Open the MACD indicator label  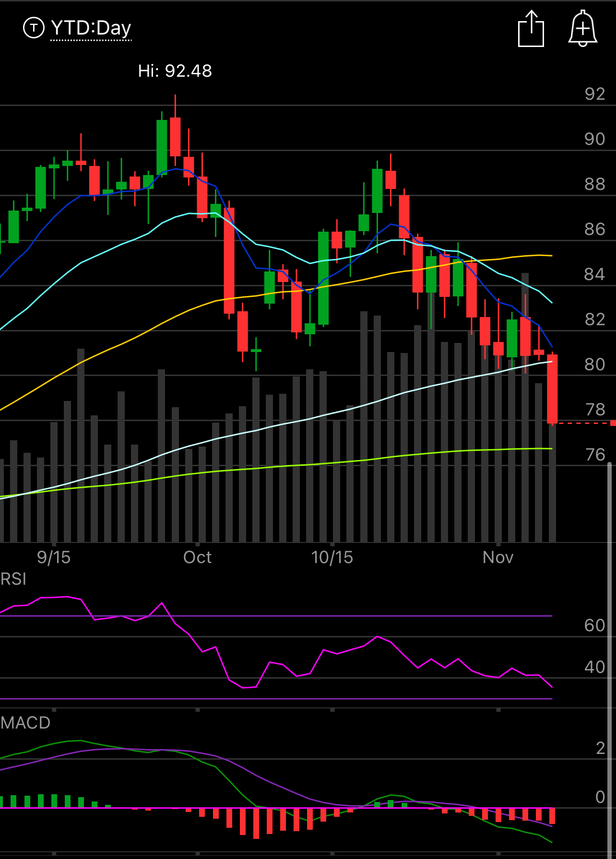pyautogui.click(x=25, y=723)
